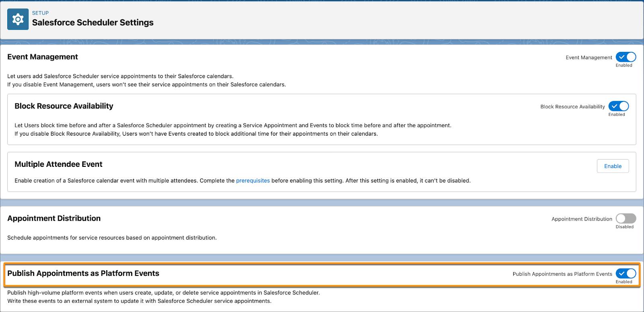Toggle off the Event Management switch
The width and height of the screenshot is (644, 312).
(626, 57)
